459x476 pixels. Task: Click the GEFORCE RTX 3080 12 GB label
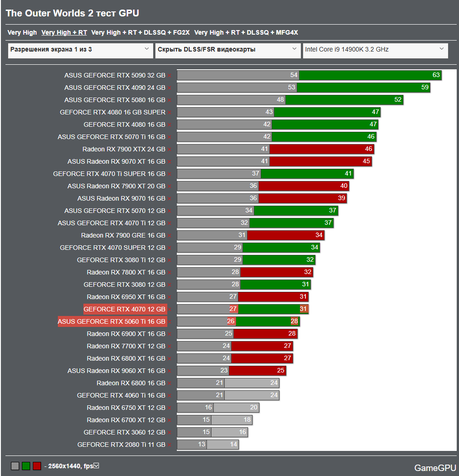pos(124,285)
